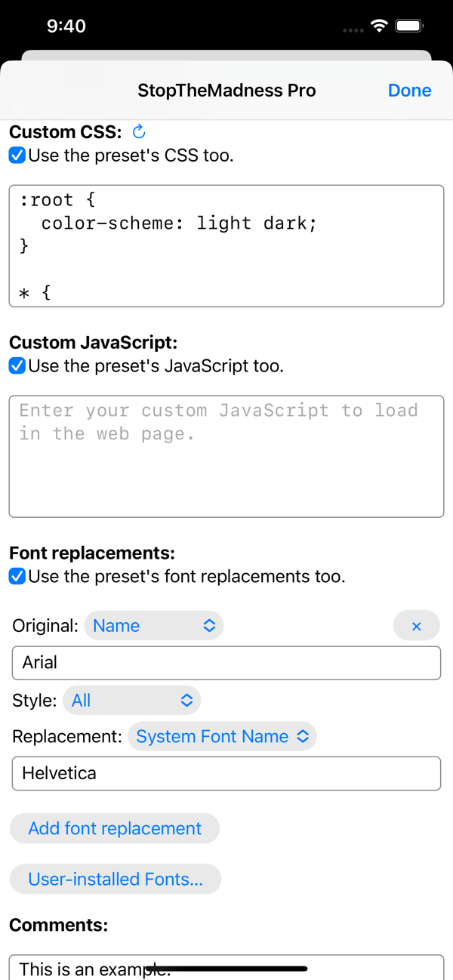Image resolution: width=453 pixels, height=980 pixels.
Task: Click chevron arrows on Name dropdown
Action: [x=209, y=626]
